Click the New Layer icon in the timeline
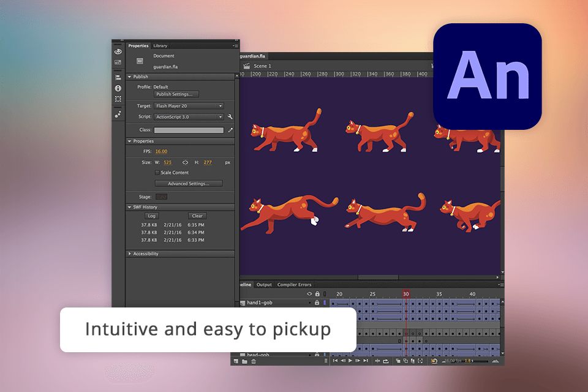Screen dimensions: 588x392 (236, 361)
